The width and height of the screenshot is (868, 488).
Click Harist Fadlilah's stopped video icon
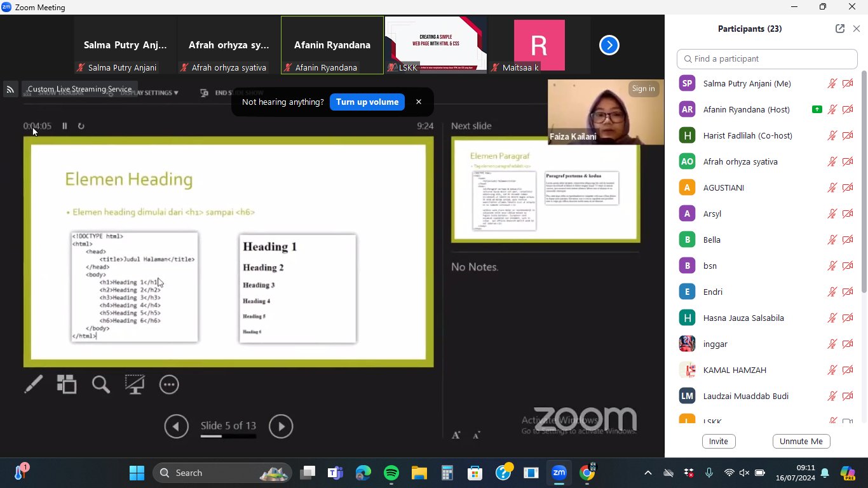pyautogui.click(x=848, y=135)
